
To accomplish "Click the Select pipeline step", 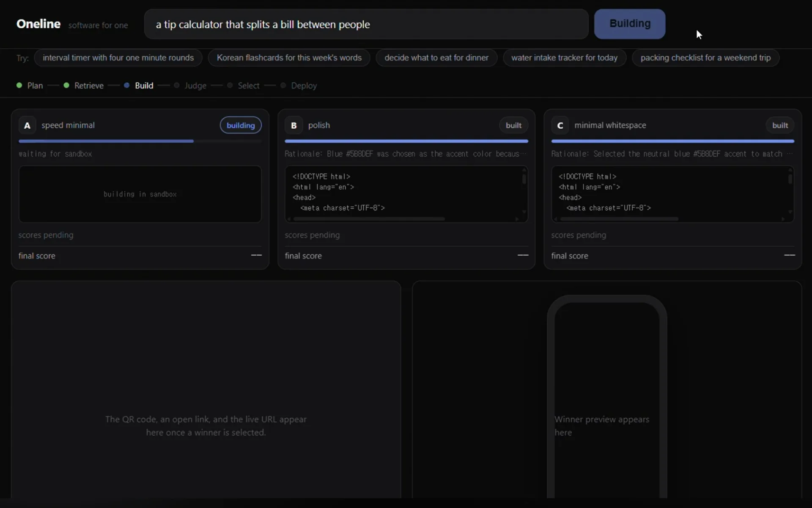I will (x=244, y=86).
